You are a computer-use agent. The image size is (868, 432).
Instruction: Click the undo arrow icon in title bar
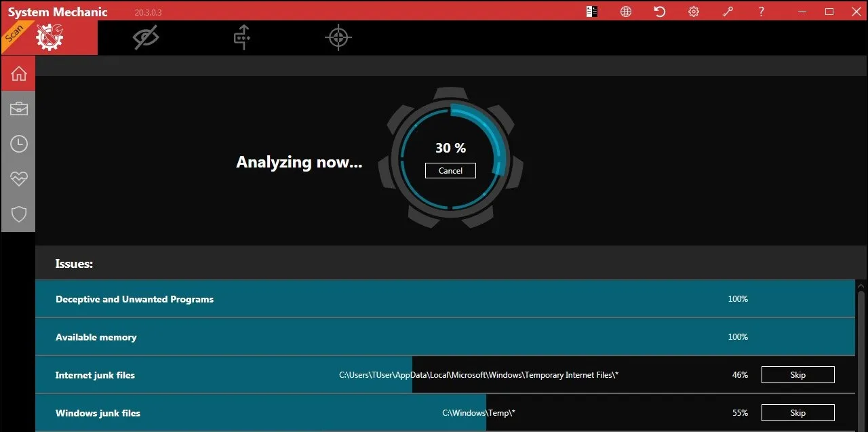click(x=659, y=12)
